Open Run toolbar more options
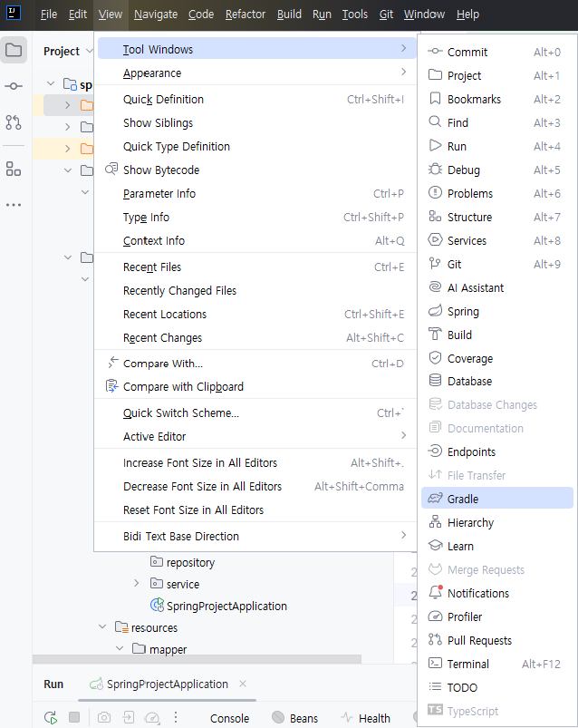The width and height of the screenshot is (578, 728). pos(176,717)
